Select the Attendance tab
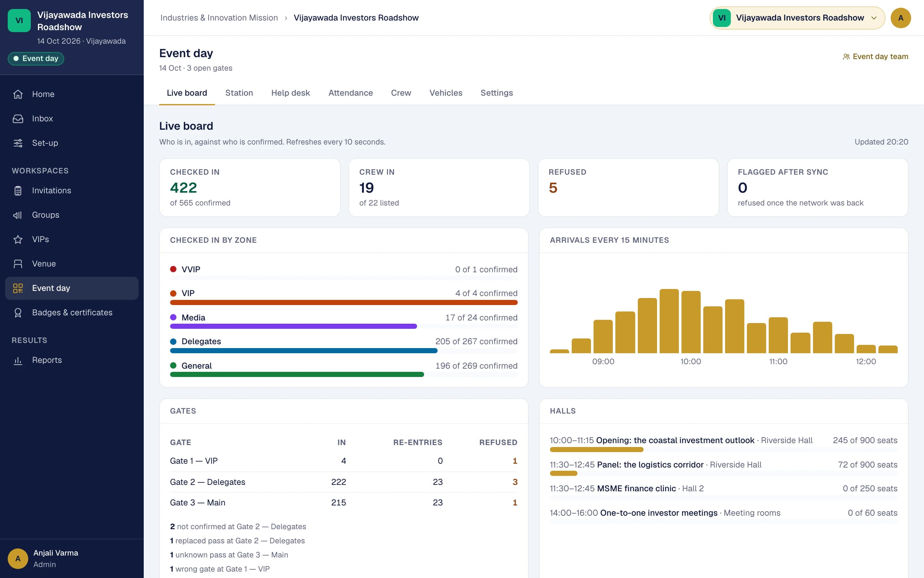924x578 pixels. click(350, 93)
